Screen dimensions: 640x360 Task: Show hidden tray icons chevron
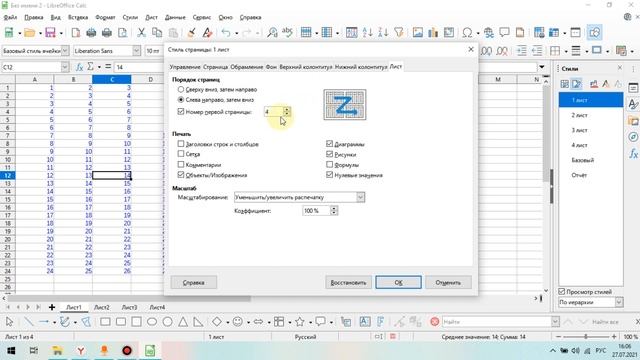point(552,351)
